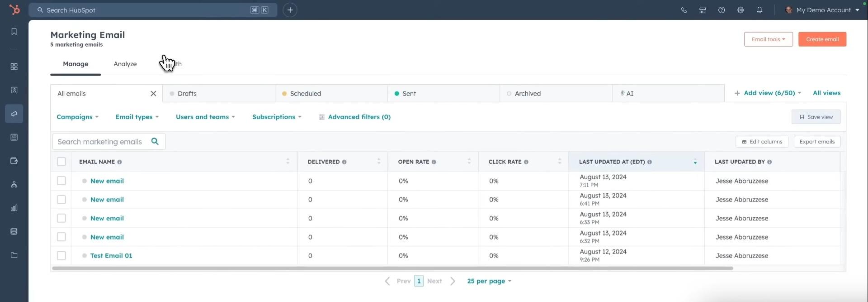Open the Marketplace storefront icon
868x302 pixels.
[x=703, y=10]
